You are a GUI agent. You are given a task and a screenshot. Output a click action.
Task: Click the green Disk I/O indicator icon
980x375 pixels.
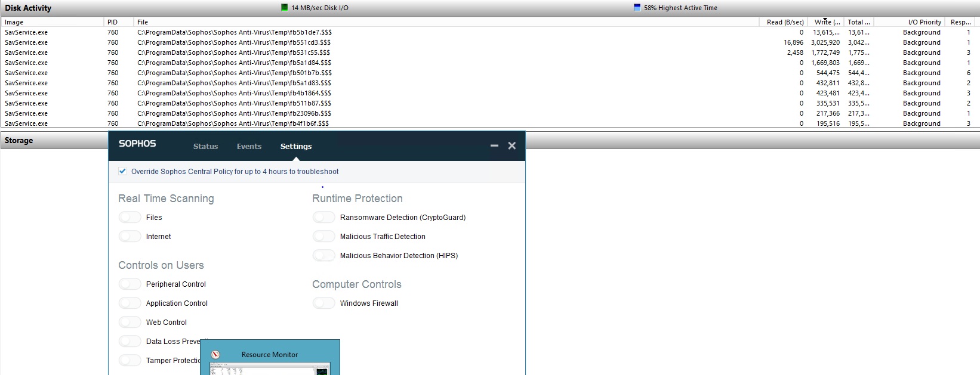point(284,8)
